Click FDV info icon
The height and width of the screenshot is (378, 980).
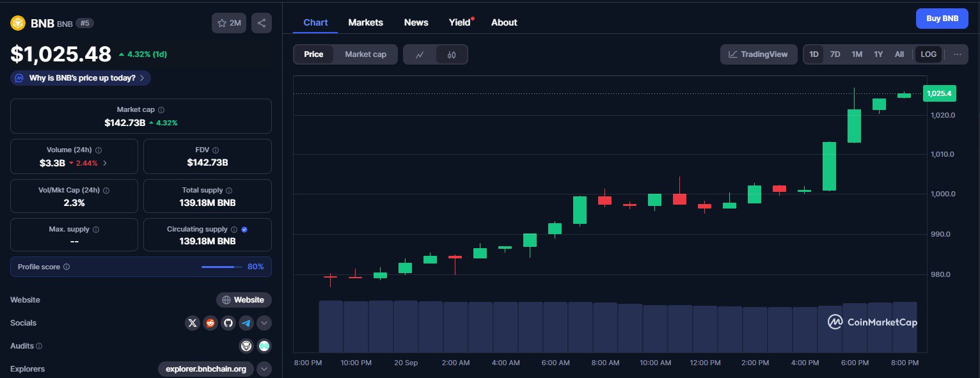tap(216, 150)
